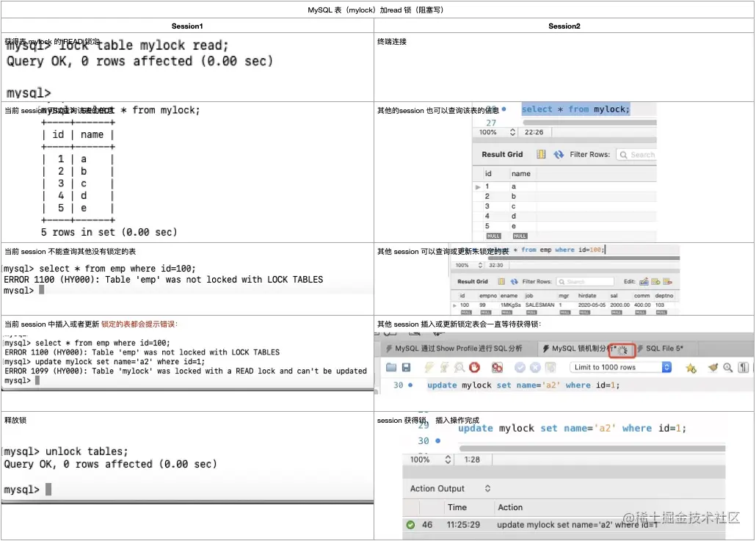This screenshot has width=756, height=541.
Task: Refresh the emp Result Grid with arrows icon
Action: [x=514, y=282]
